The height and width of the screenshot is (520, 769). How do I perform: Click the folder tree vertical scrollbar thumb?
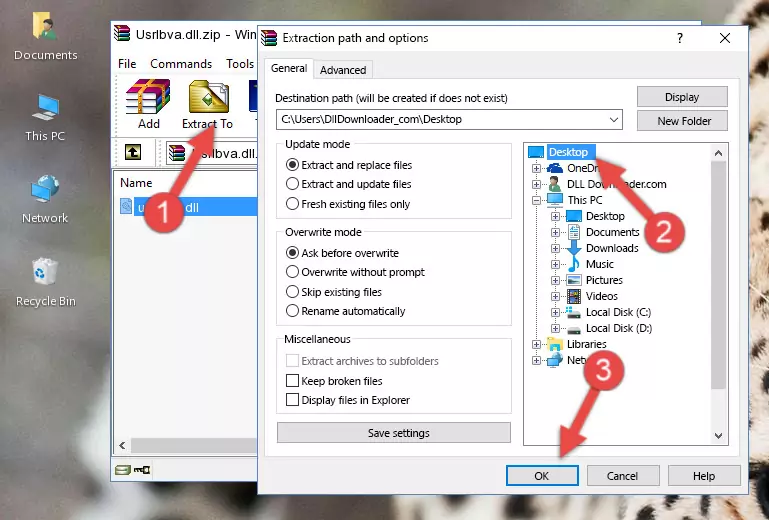[x=718, y=275]
